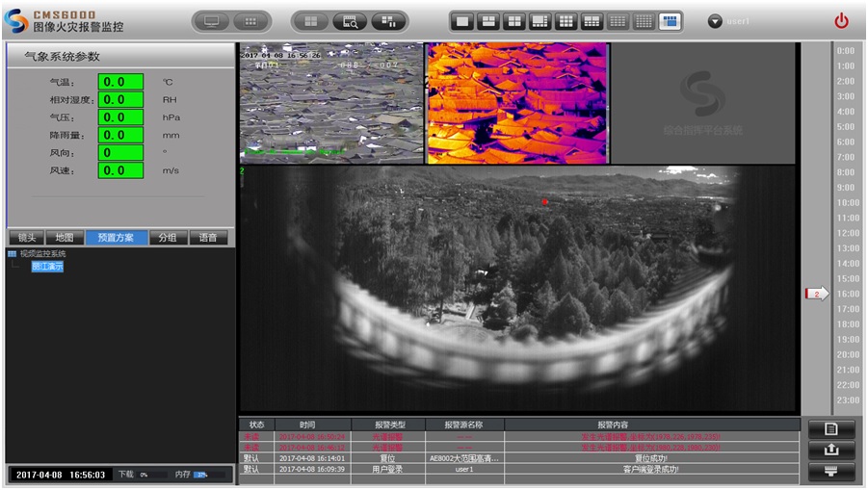Screen dimensions: 868x490
Task: Switch to the 镜头 tab
Action: point(26,238)
